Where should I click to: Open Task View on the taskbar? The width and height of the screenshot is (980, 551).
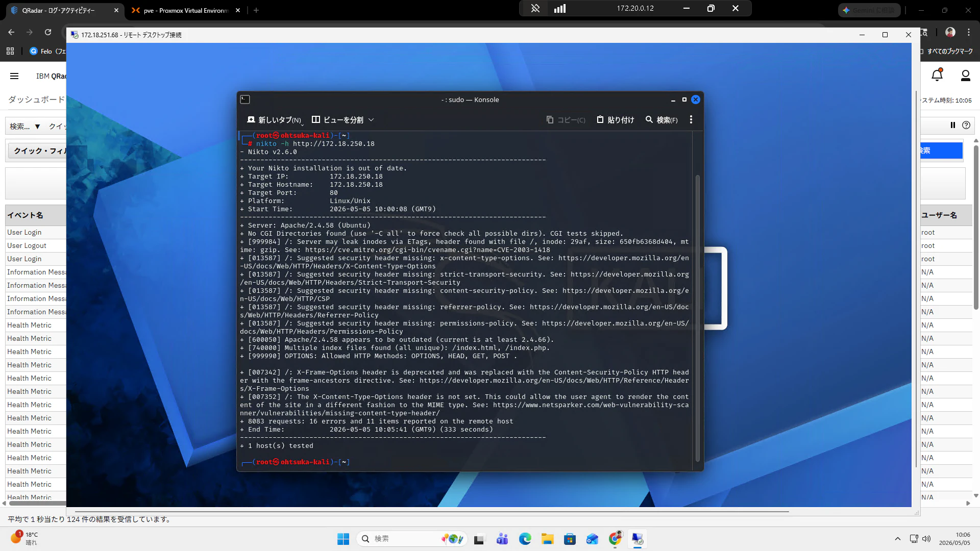(479, 539)
